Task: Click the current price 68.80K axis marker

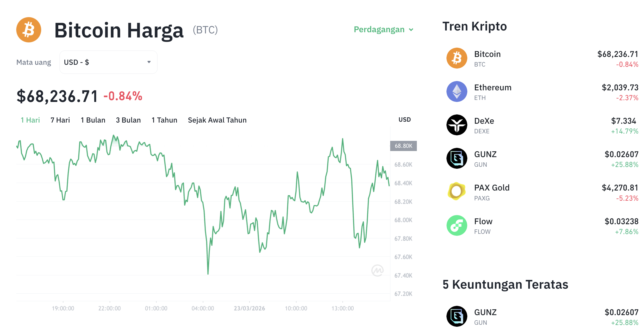Action: [403, 146]
